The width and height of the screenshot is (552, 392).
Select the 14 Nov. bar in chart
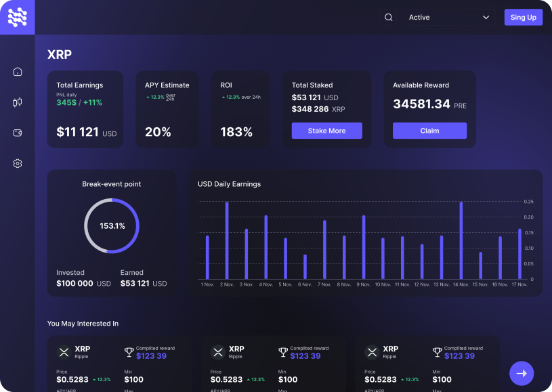coord(461,240)
